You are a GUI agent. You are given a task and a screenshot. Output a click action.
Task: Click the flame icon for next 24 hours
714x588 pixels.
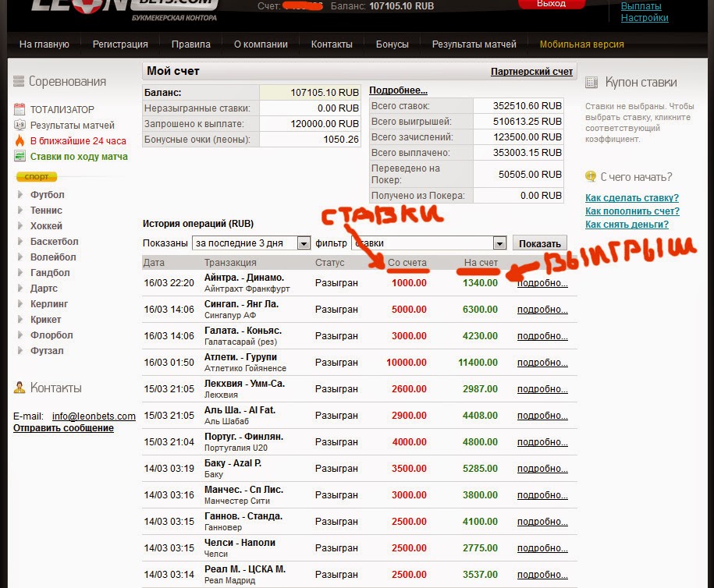tap(20, 141)
